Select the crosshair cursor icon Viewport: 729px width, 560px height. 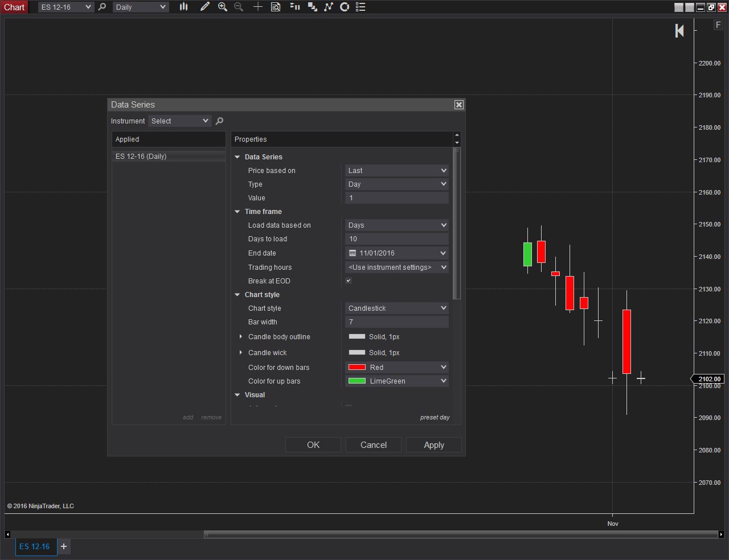(257, 7)
